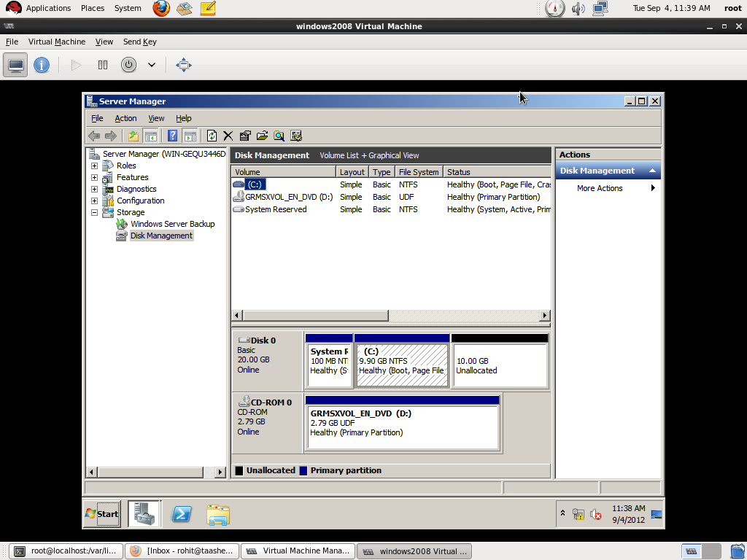Screen dimensions: 747x560
Task: Open the Virtual Machine menu
Action: [x=57, y=42]
